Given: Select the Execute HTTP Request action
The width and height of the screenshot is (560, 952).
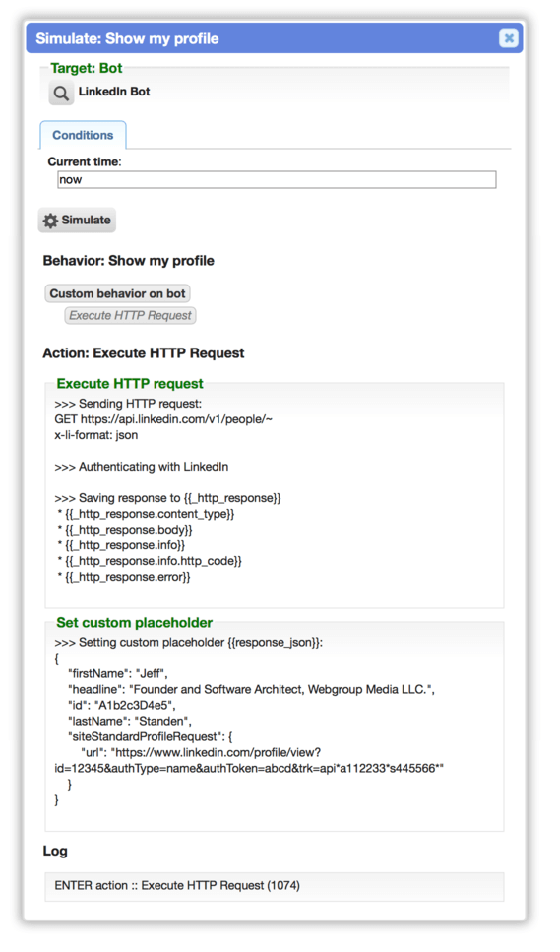Looking at the screenshot, I should pos(131,316).
